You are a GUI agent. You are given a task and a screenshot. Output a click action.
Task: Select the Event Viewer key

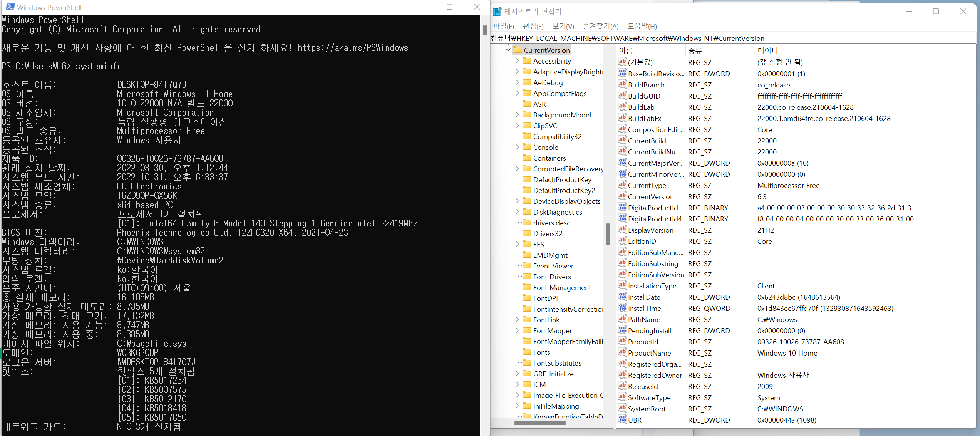click(x=553, y=266)
